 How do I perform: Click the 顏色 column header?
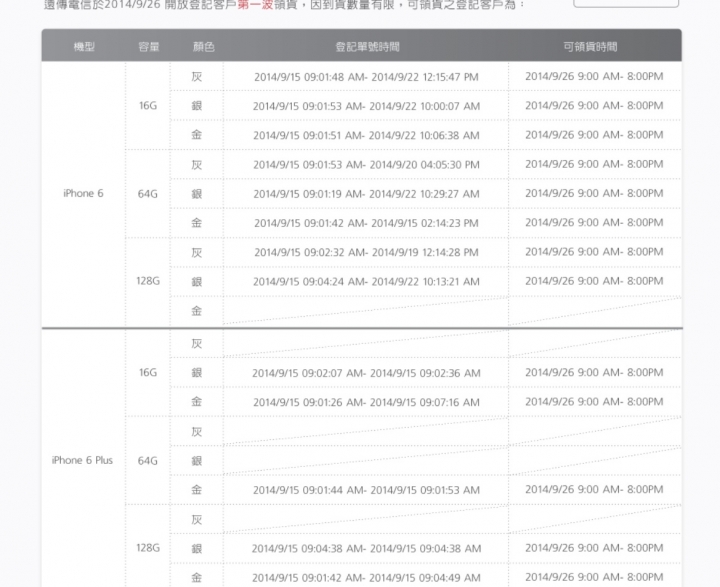[203, 46]
